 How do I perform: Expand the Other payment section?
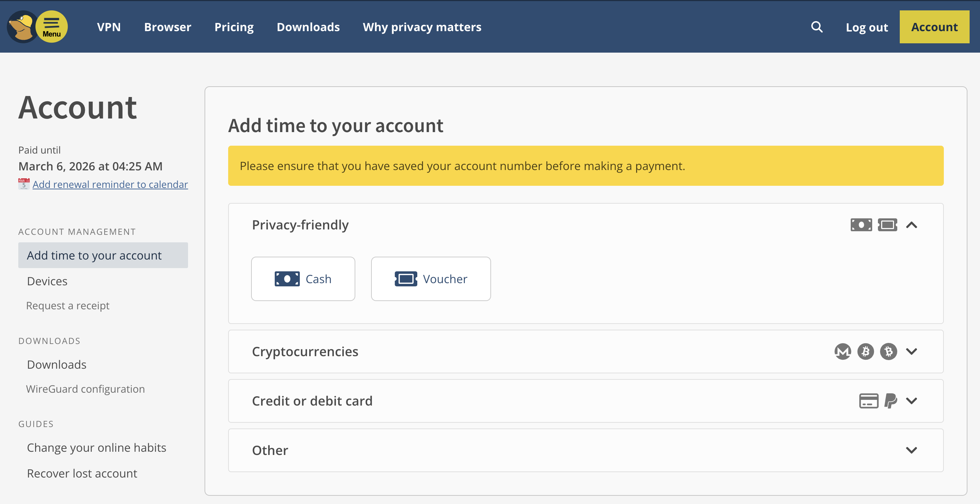tap(912, 450)
